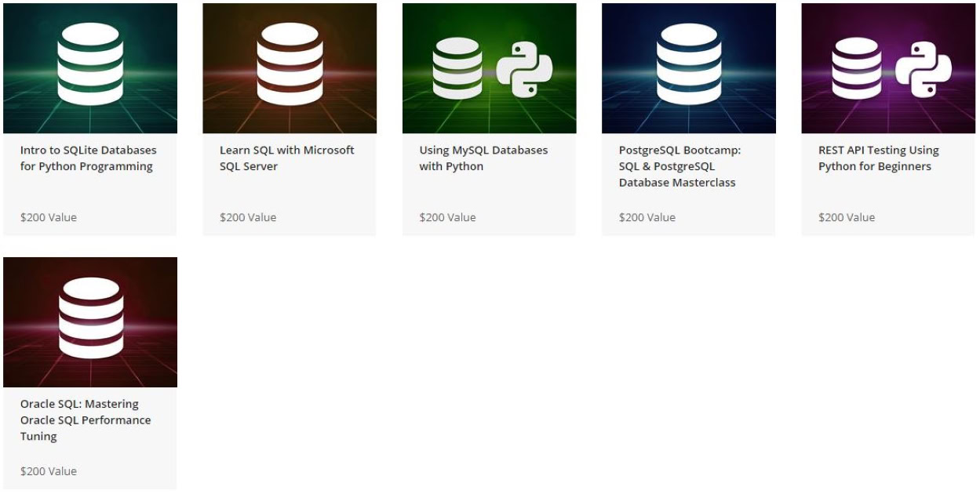Click $200 Value label under PostgreSQL Bootcamp course

(x=647, y=217)
